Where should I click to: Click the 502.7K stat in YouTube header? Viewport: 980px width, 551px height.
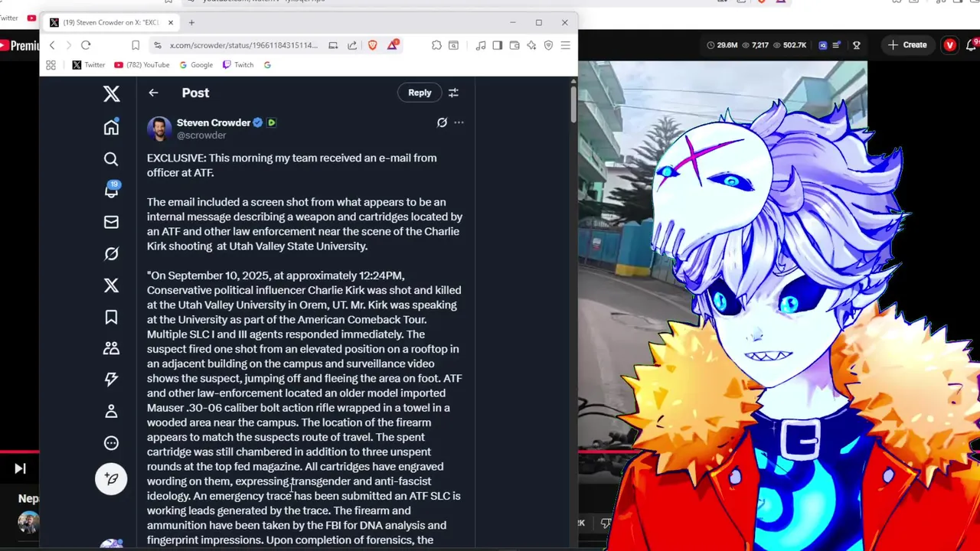(x=789, y=45)
